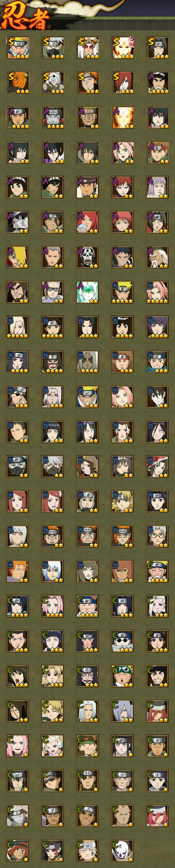Pick A-rank blond Deidara covering one eye

[18, 257]
